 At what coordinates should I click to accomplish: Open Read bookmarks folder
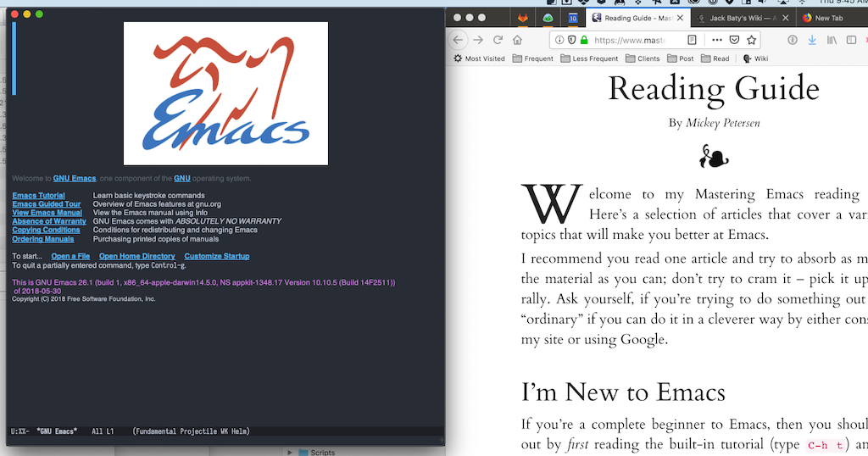pos(715,58)
